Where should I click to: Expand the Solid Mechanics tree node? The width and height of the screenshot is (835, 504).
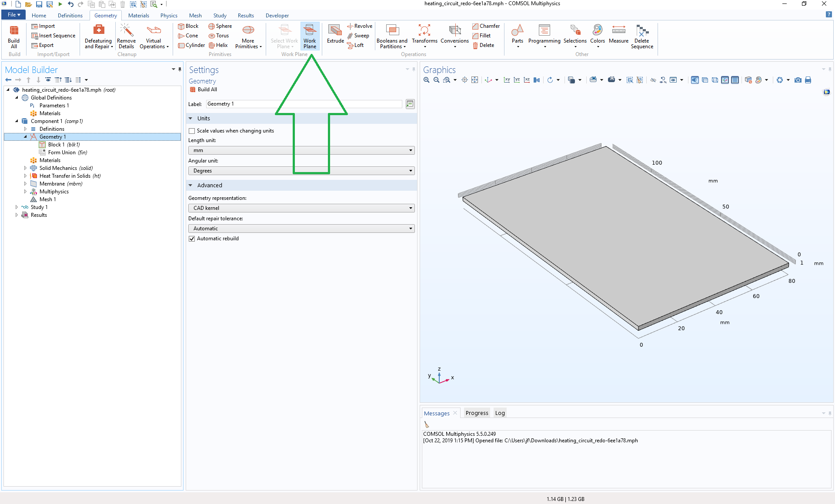[x=25, y=168]
